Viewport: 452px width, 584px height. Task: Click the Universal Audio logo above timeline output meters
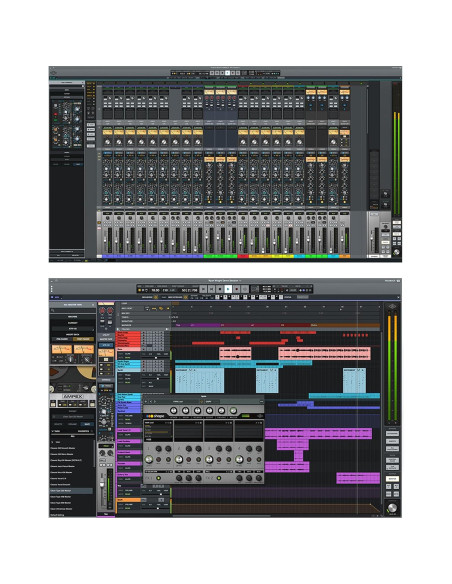(392, 306)
